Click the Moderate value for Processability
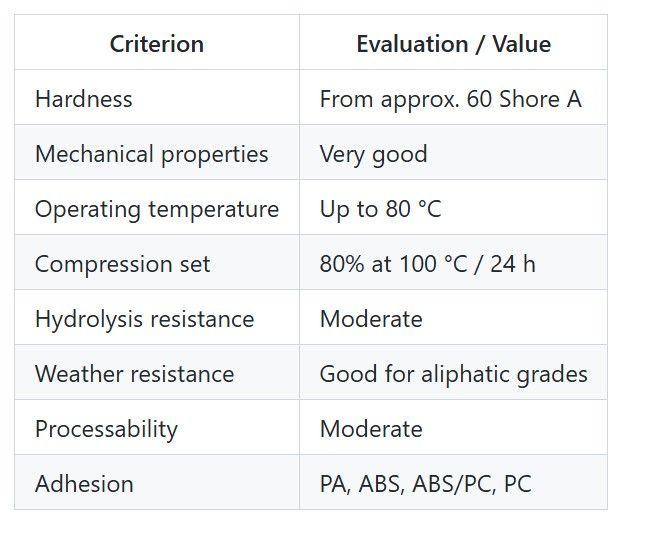Image resolution: width=650 pixels, height=535 pixels. (x=371, y=429)
